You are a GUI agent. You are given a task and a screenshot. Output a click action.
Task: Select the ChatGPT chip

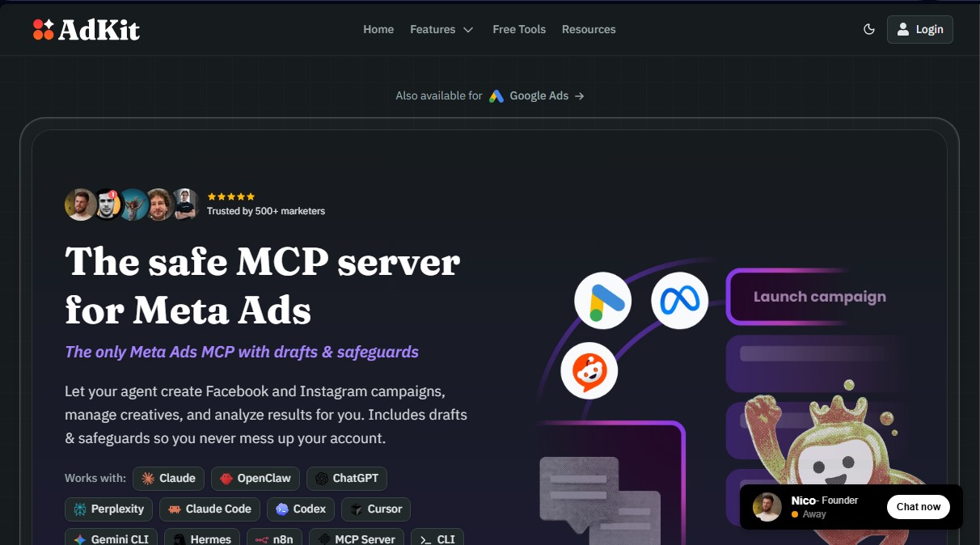coord(347,478)
